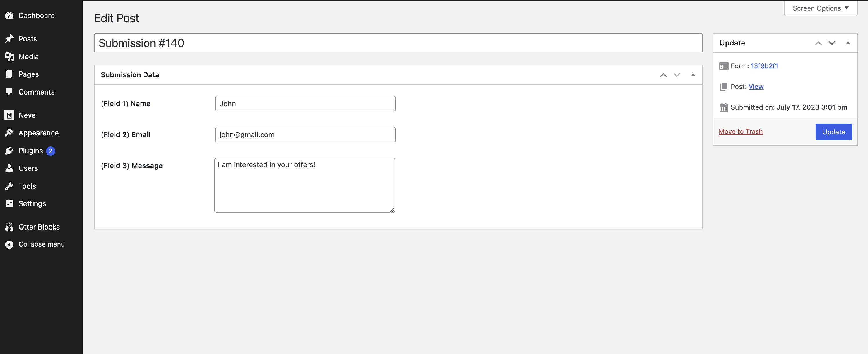Click the Posts pushpin icon
Screen dimensions: 868x354
point(10,39)
